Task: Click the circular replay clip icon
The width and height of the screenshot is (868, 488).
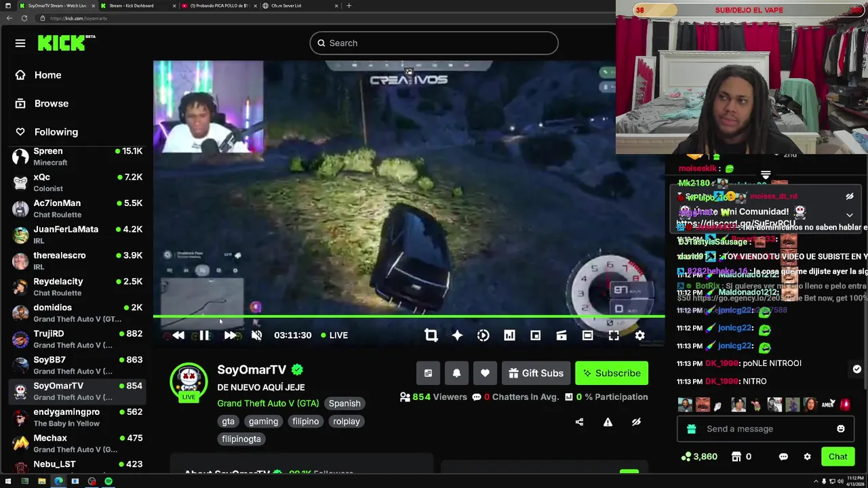Action: tap(483, 335)
